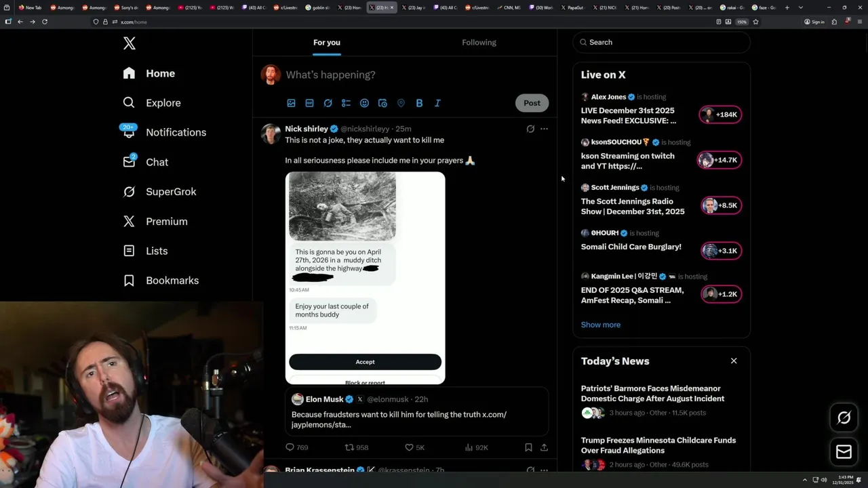Screen dimensions: 868x488
Task: Click the X logo in sidebar
Action: point(130,43)
